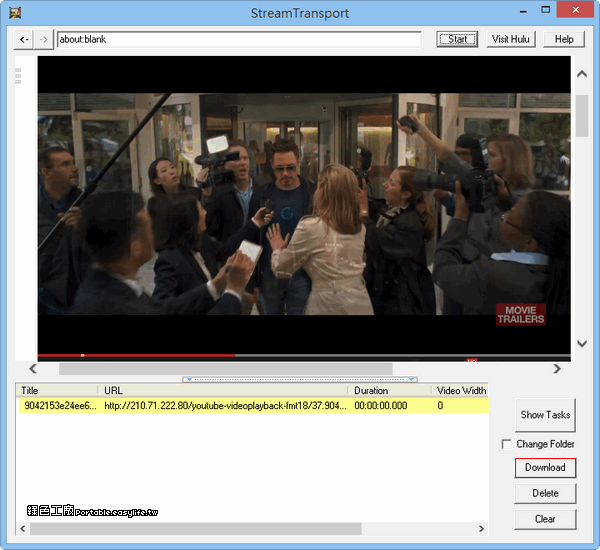Click the list scroll right arrow
Viewport: 600px width, 550px height.
[481, 529]
